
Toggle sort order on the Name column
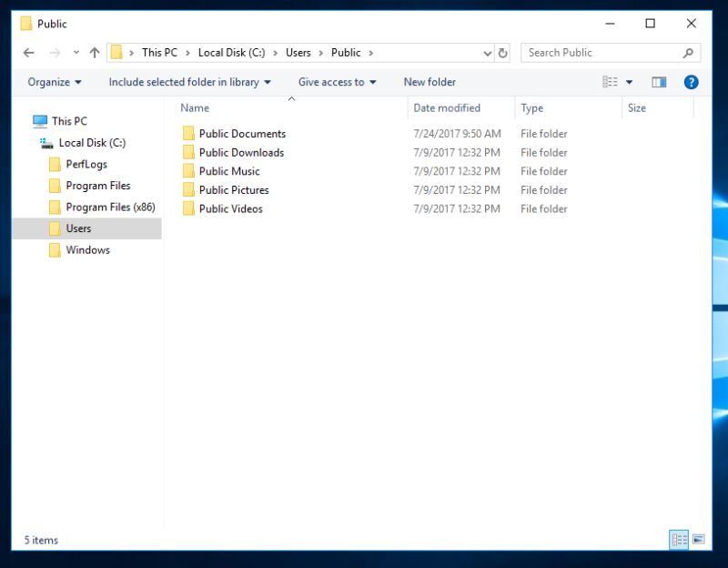pos(194,107)
